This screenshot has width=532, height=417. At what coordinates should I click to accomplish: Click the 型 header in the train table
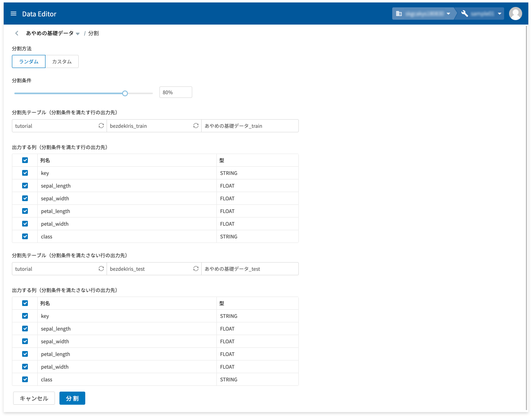click(222, 160)
